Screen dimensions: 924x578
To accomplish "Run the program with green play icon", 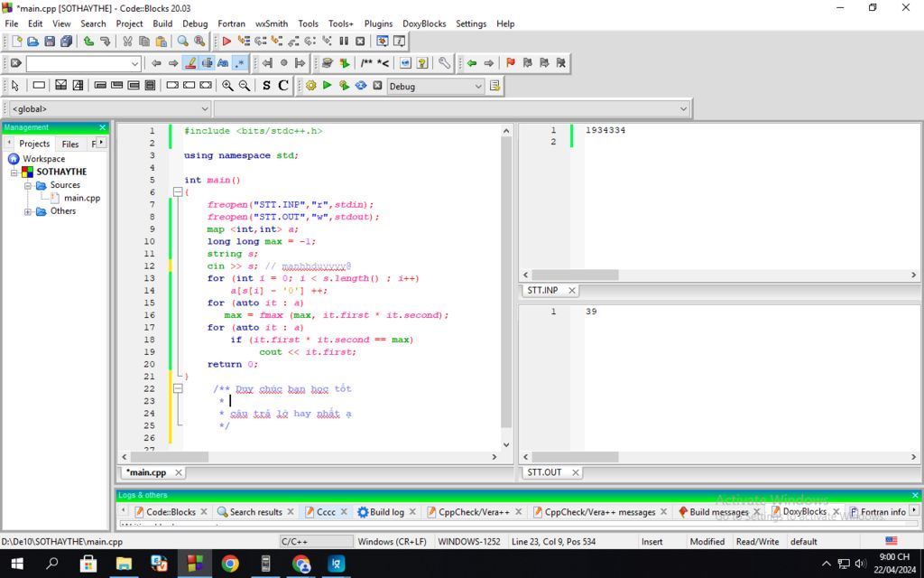I will point(327,86).
